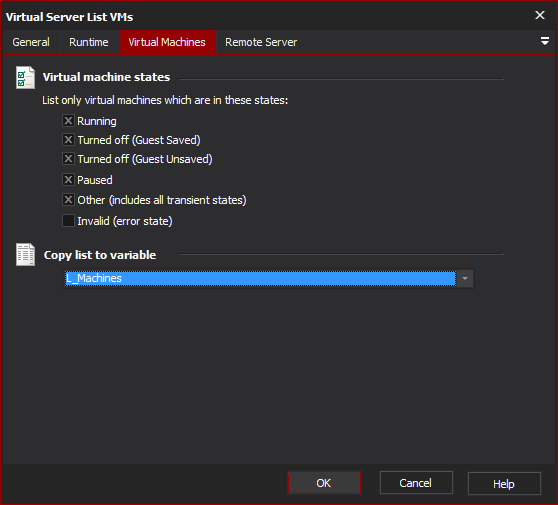Click inside the L_Machines variable field
The width and height of the screenshot is (558, 505).
[x=260, y=278]
